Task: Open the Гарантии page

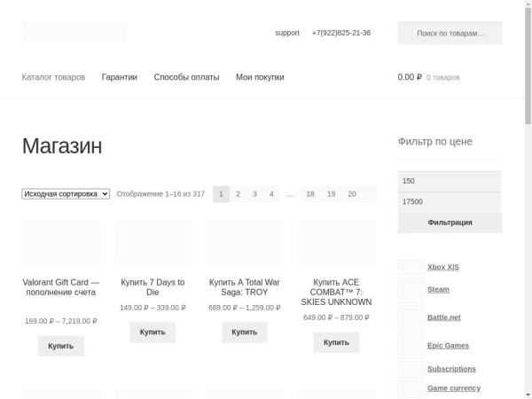Action: tap(120, 77)
